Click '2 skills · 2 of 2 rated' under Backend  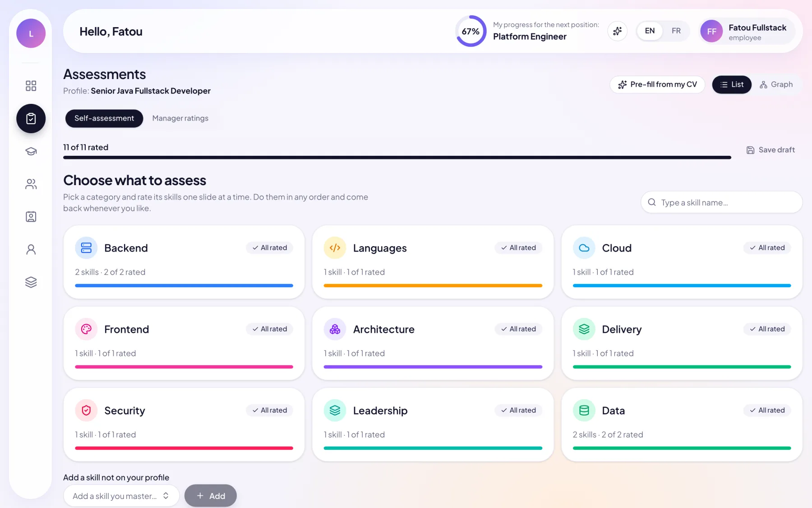[110, 272]
